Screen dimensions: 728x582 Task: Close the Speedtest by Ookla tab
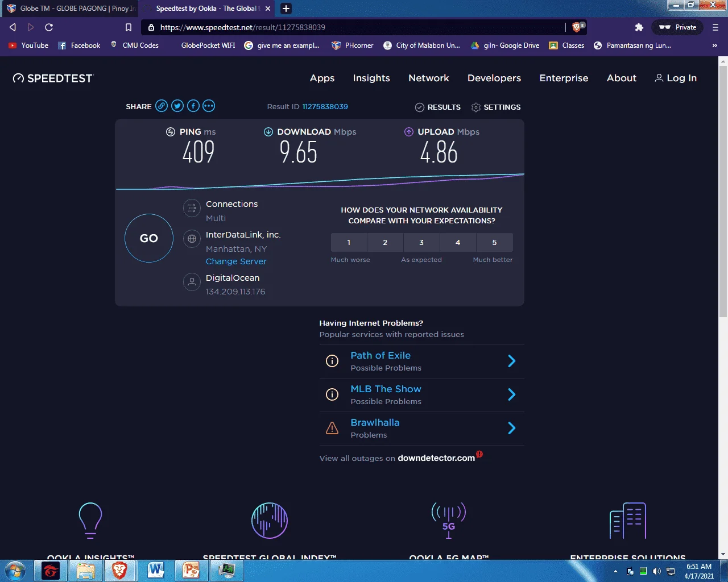[268, 9]
